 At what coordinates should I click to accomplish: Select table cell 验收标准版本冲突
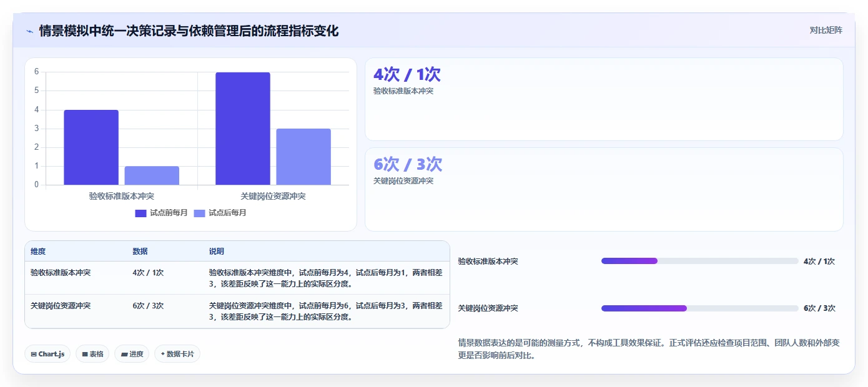click(61, 273)
